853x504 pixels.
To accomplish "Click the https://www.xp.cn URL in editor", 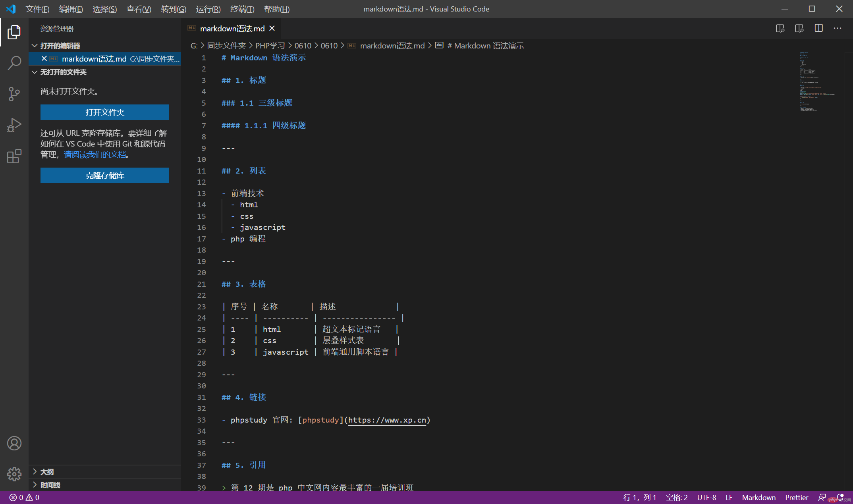I will [387, 420].
